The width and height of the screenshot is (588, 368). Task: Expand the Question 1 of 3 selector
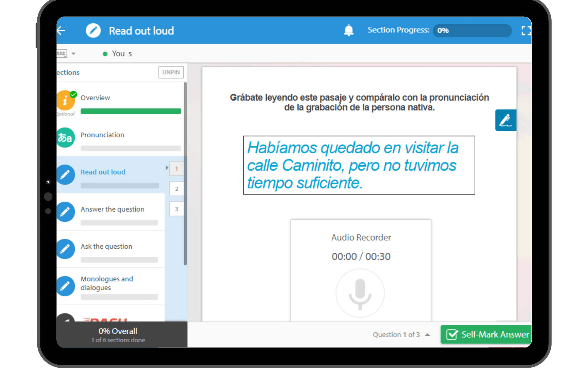(428, 335)
